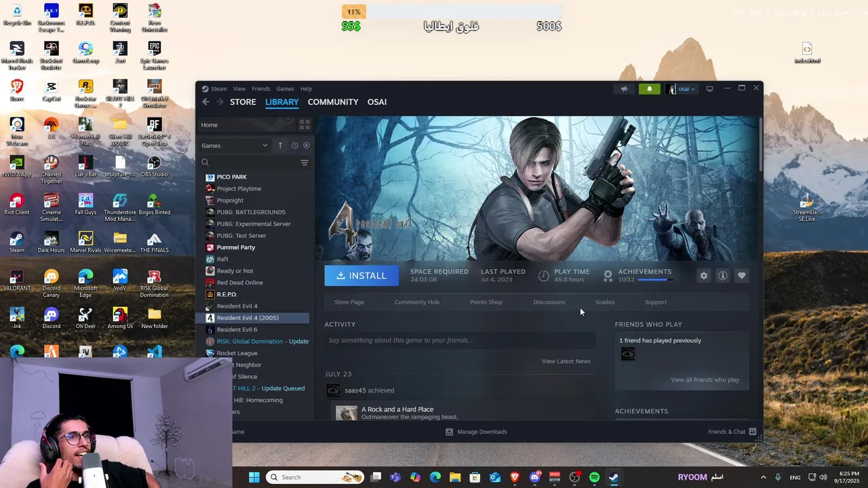Open the Friends menu
Image resolution: width=868 pixels, height=488 pixels.
coord(261,89)
